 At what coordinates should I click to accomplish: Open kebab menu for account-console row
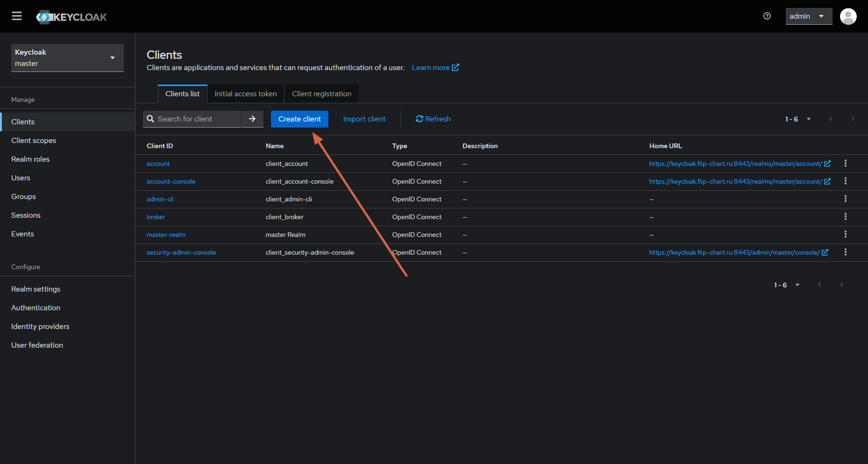point(845,181)
